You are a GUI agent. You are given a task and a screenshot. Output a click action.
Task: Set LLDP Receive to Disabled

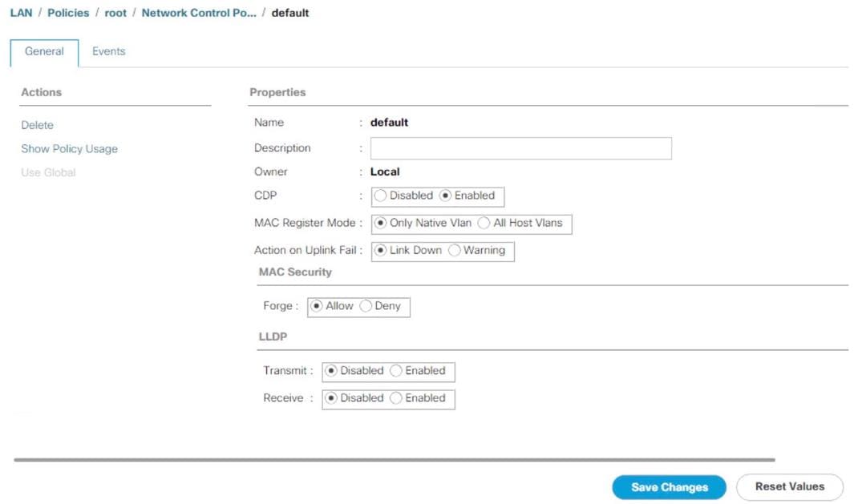331,398
